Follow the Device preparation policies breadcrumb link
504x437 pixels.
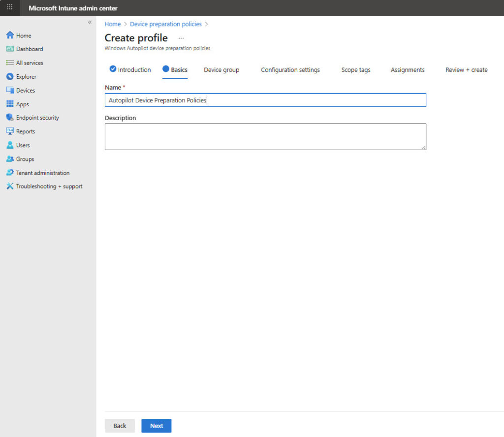point(166,24)
